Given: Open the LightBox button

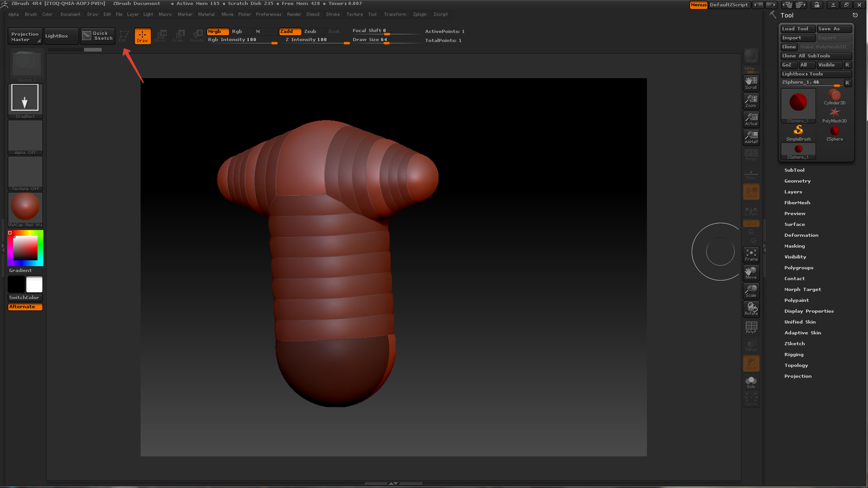Looking at the screenshot, I should click(61, 36).
